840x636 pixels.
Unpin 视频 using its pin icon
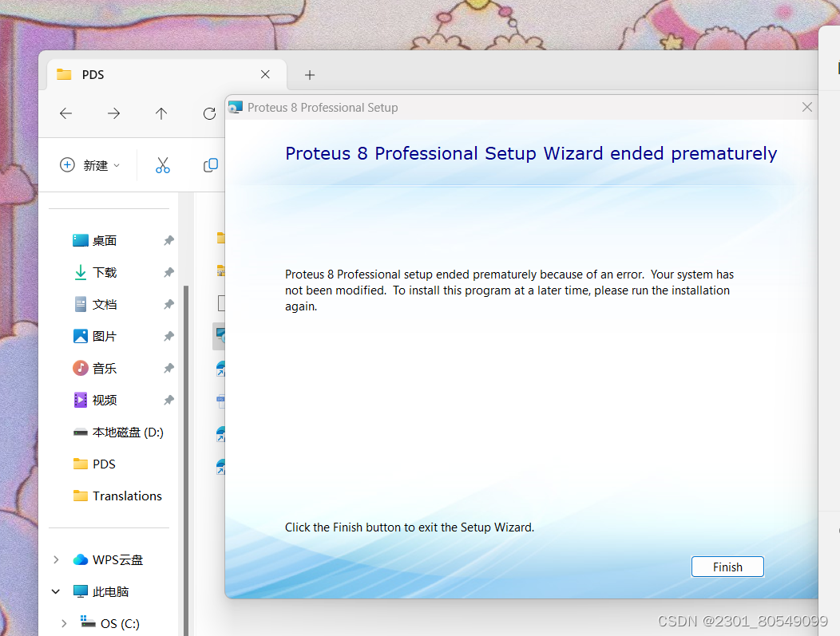pyautogui.click(x=168, y=400)
